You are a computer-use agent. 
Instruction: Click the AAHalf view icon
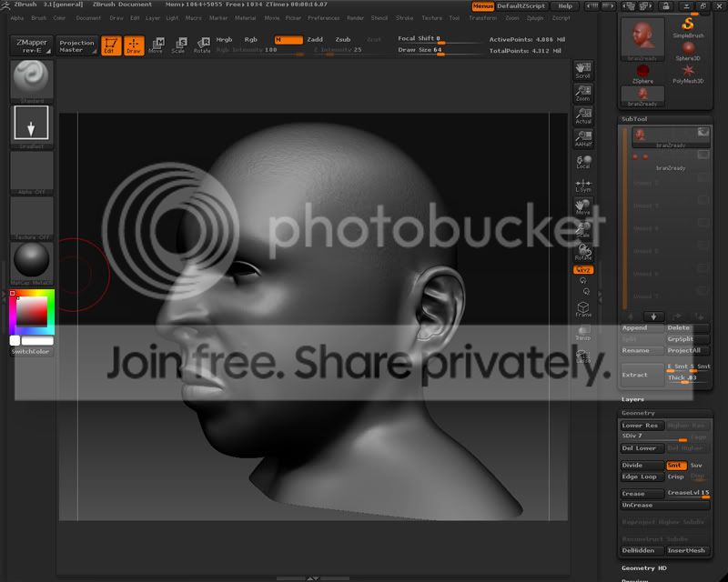tap(583, 139)
